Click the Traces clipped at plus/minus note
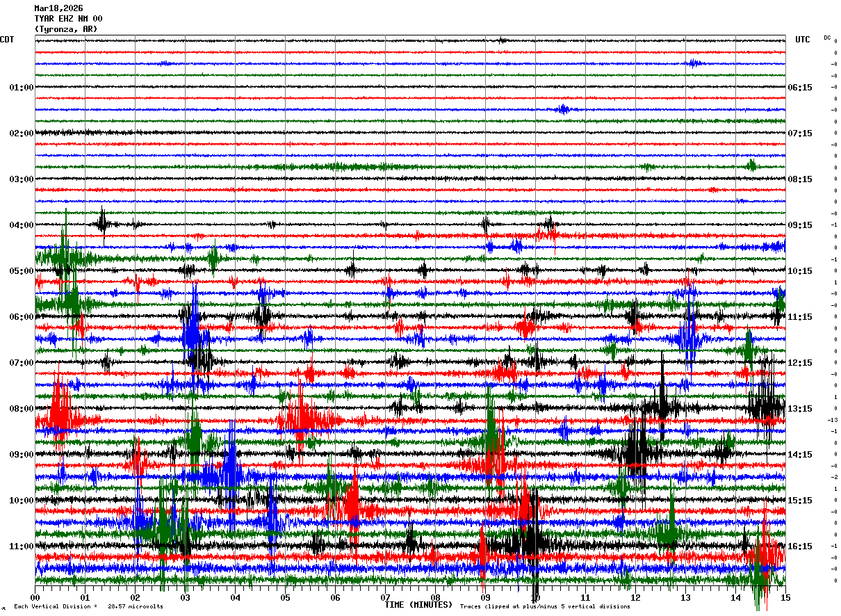The height and width of the screenshot is (616, 841). 545,607
